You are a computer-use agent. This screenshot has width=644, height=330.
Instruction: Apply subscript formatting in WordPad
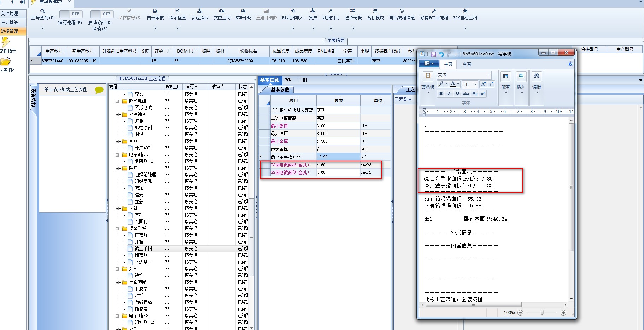[475, 94]
